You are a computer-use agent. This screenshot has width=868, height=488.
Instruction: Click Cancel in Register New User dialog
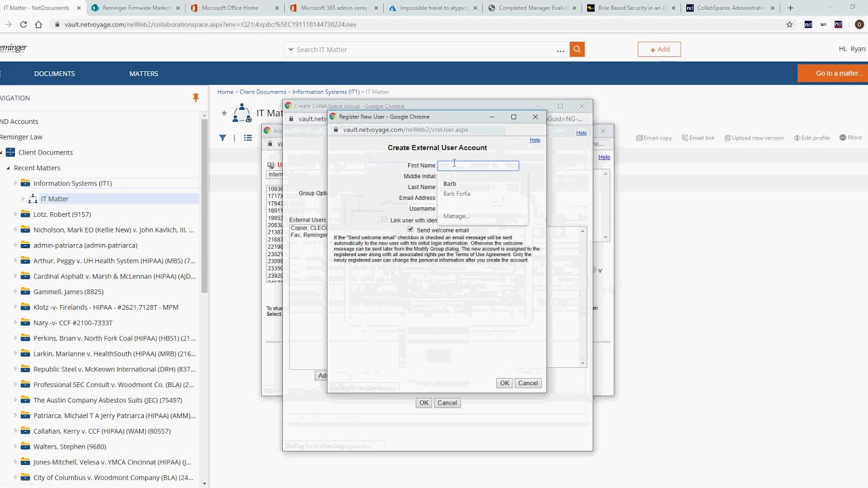(528, 383)
